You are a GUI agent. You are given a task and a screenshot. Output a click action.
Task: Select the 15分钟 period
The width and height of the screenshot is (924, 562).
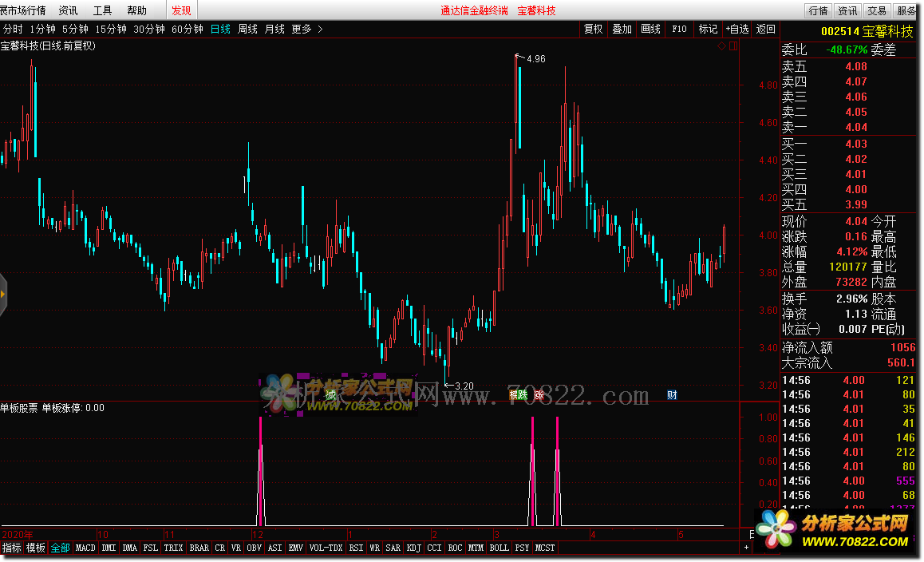tap(111, 29)
